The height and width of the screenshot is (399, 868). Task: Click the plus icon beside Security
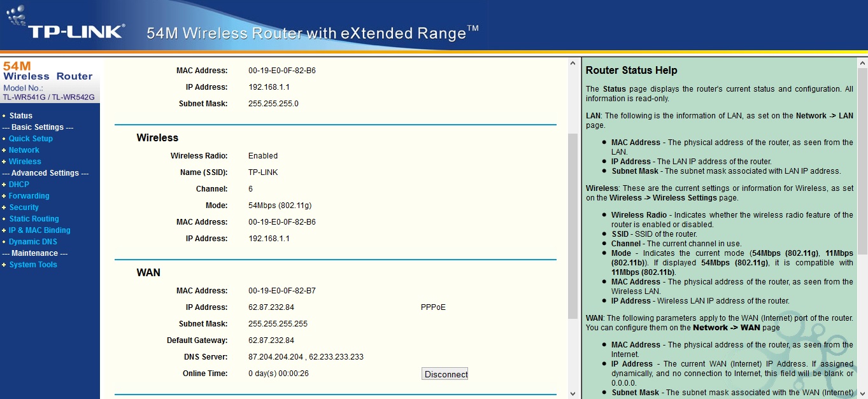tap(4, 207)
